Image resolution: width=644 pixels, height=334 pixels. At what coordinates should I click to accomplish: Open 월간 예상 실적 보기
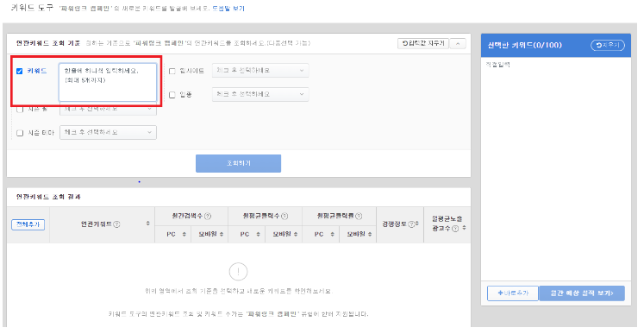tap(582, 293)
